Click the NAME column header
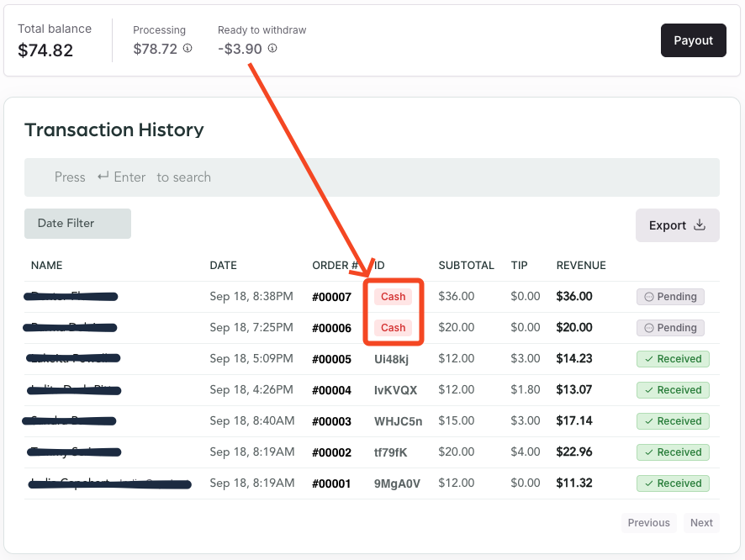Screen dimensions: 745x560 (x=46, y=266)
